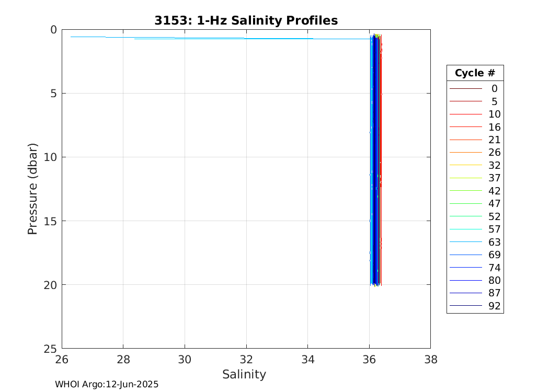
Task: Select legend entry for cycle 5
Action: (x=475, y=101)
